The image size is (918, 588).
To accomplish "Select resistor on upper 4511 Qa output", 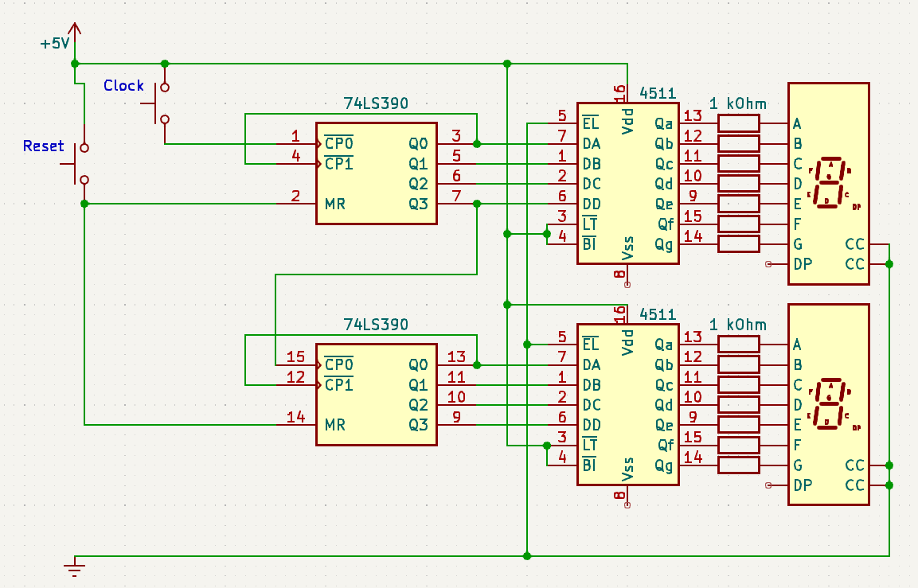I will tap(739, 123).
